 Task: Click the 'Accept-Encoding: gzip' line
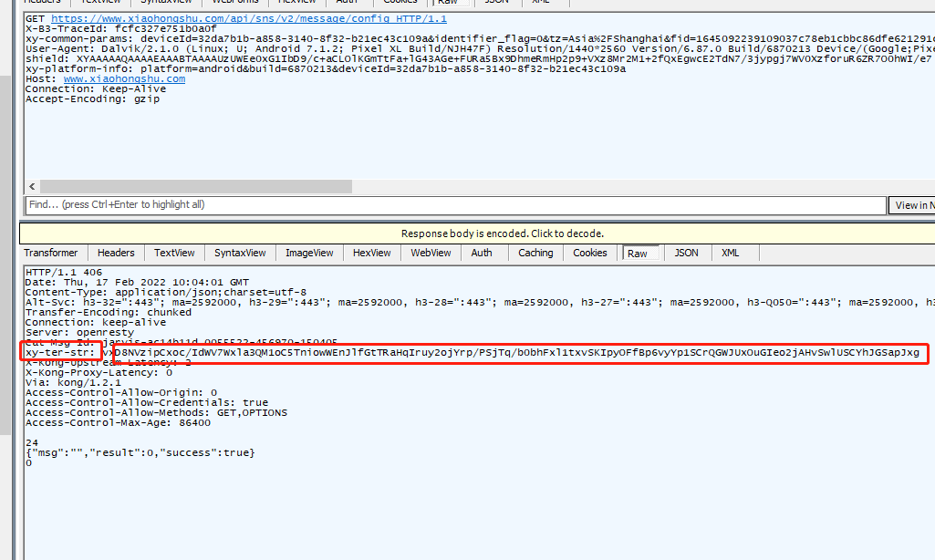pyautogui.click(x=92, y=99)
